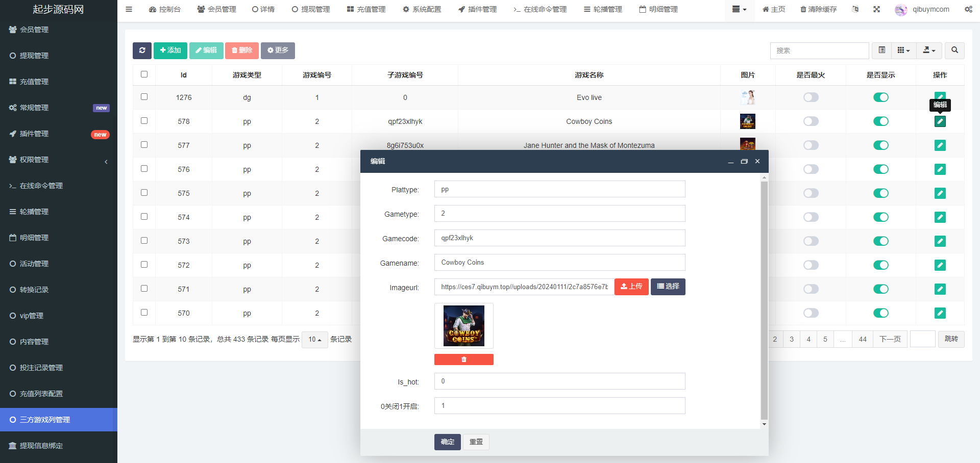Click the magnifier search icon button
Image resolution: width=980 pixels, height=463 pixels.
954,50
